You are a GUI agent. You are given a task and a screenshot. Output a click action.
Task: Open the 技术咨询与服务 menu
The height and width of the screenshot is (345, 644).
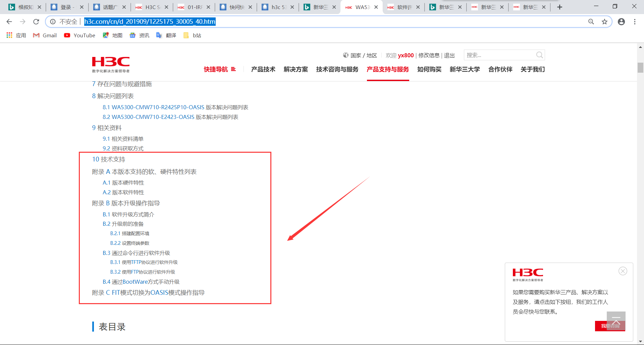pyautogui.click(x=337, y=69)
